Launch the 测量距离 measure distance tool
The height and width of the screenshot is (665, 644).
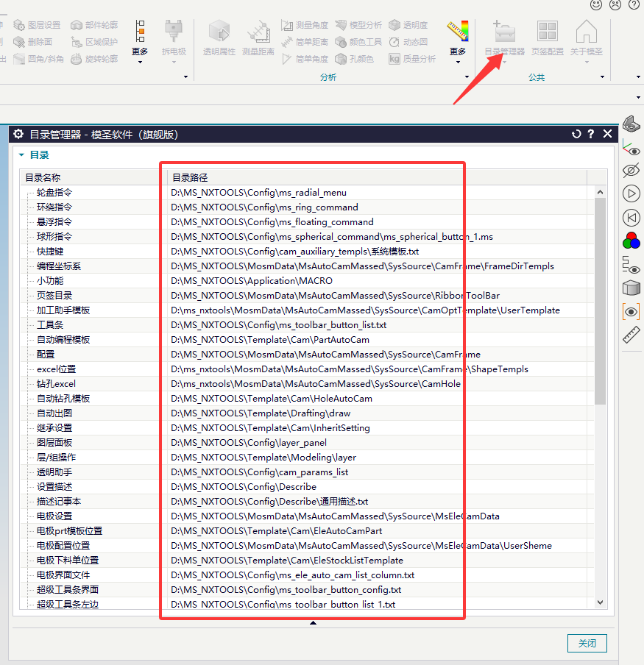point(258,38)
